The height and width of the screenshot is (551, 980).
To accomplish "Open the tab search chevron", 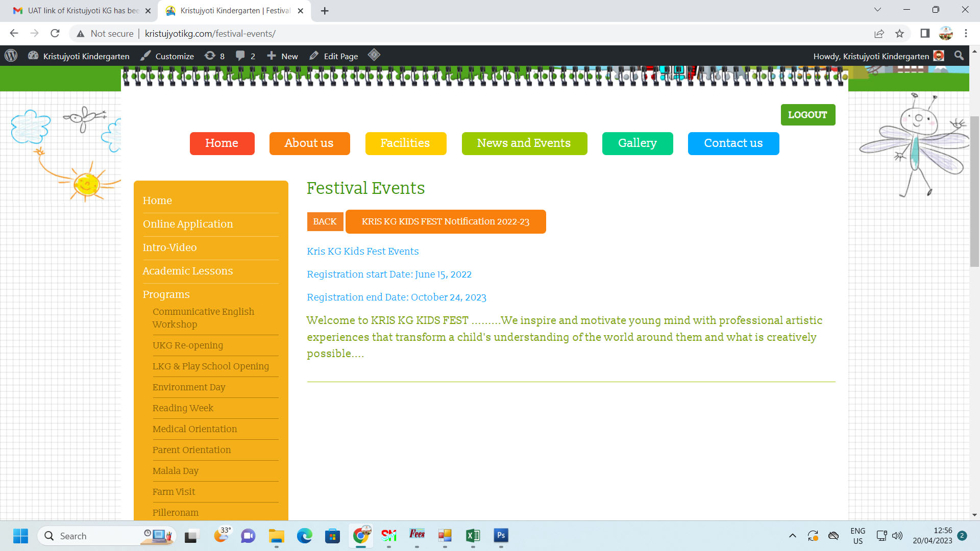I will 878,10.
